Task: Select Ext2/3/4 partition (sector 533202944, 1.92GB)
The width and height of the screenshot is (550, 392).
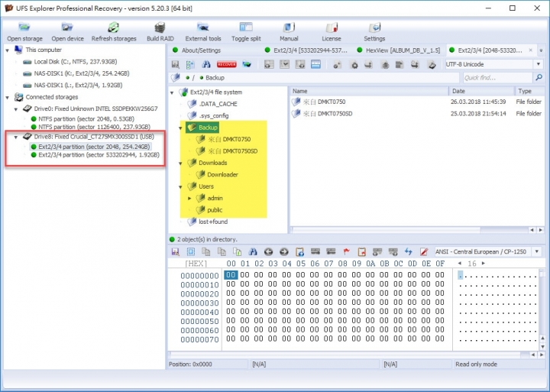Action: [x=99, y=155]
